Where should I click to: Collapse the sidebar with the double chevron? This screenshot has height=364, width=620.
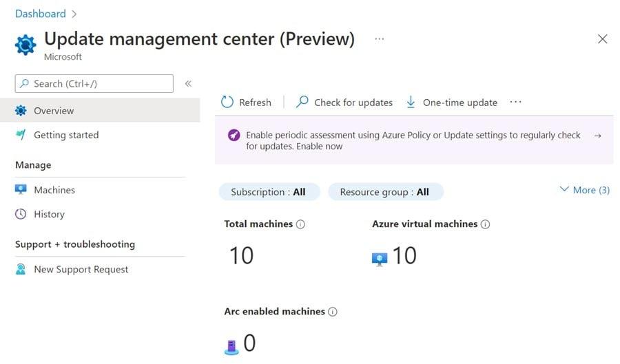tap(188, 83)
